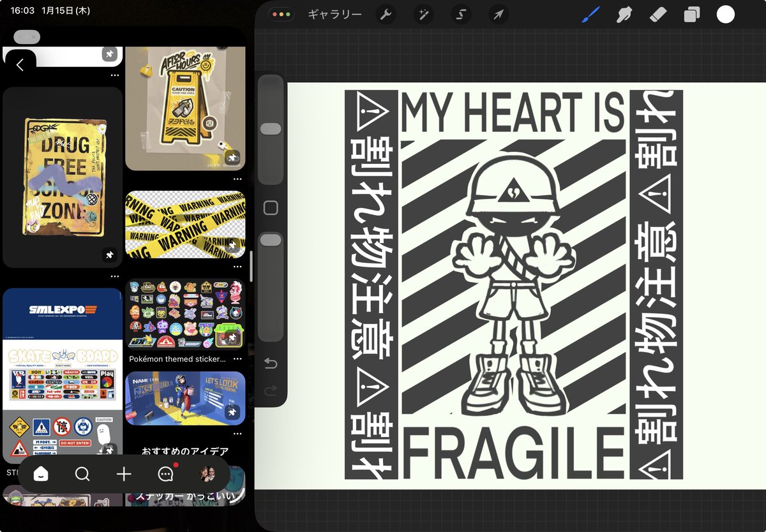Tap the Redo arrow in Procreate sidebar

click(x=271, y=390)
